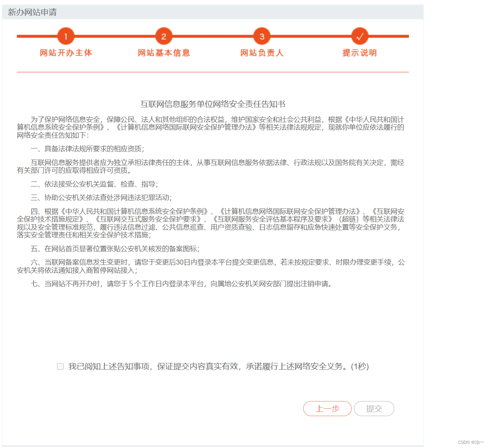
Task: Check the 我已阅知上述告知事项 agreement checkbox
Action: (x=60, y=366)
